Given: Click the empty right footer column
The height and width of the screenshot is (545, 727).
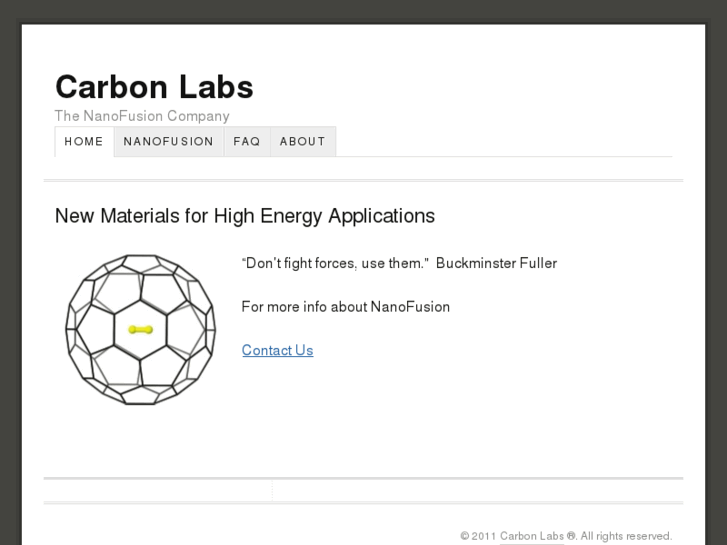Looking at the screenshot, I should (477, 490).
